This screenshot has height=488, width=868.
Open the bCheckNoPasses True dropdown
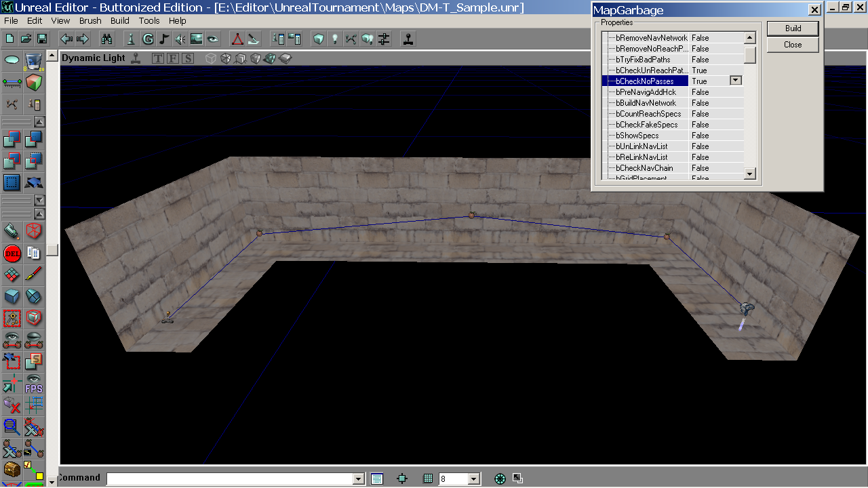(x=736, y=81)
